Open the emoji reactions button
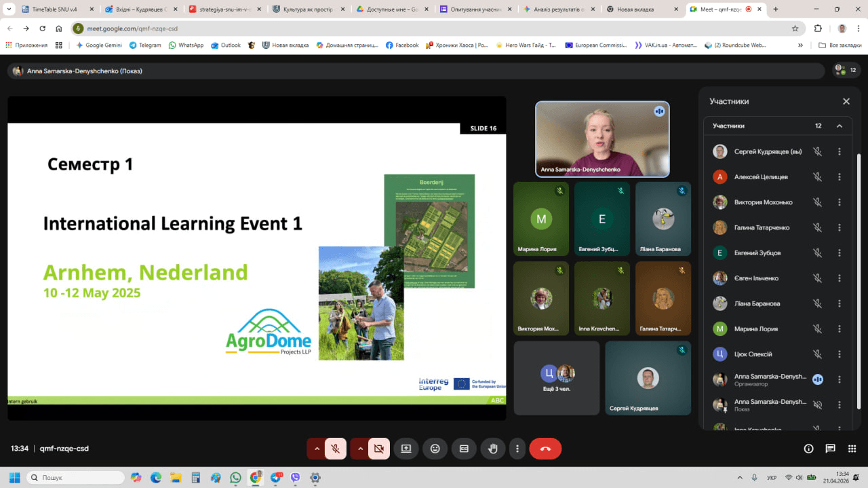Screen dimensions: 868x488 435,449
